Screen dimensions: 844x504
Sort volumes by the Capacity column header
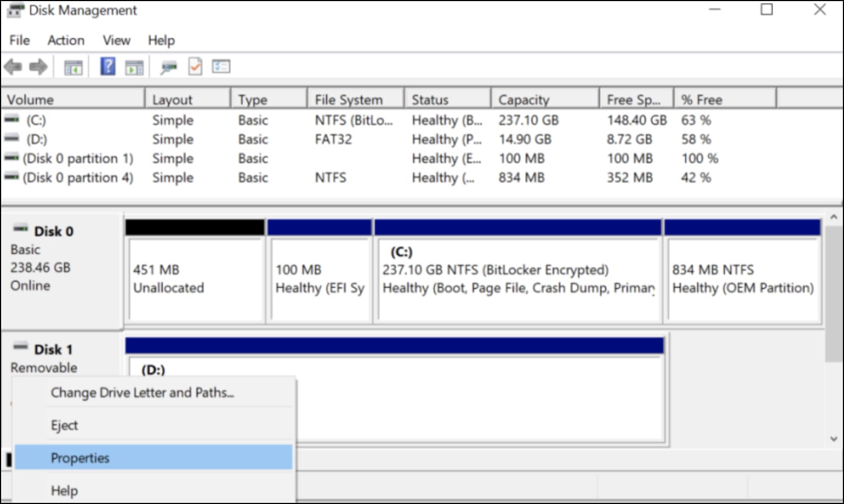point(523,99)
